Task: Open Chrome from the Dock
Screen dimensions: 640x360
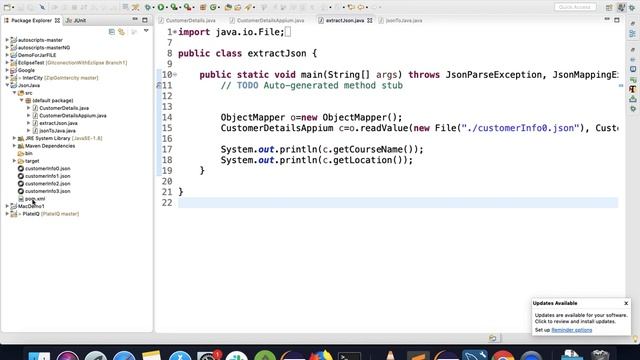Action: (x=503, y=355)
